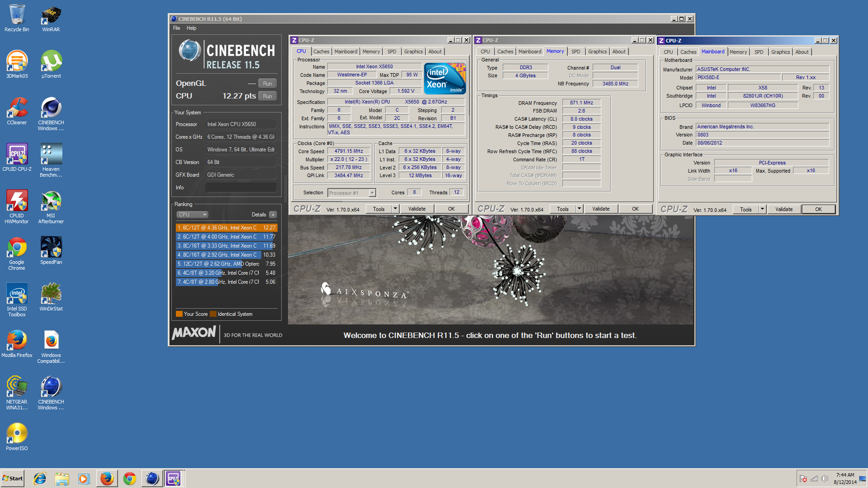This screenshot has height=488, width=868.
Task: Click OK in first CPU-Z window
Action: coord(452,209)
